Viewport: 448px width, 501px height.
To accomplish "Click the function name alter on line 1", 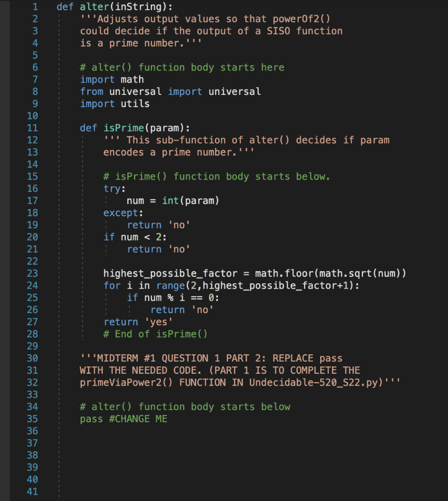I will click(94, 7).
